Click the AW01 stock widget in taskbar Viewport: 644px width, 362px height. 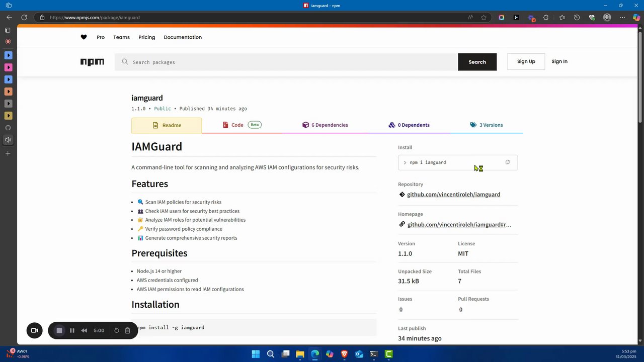pyautogui.click(x=17, y=353)
